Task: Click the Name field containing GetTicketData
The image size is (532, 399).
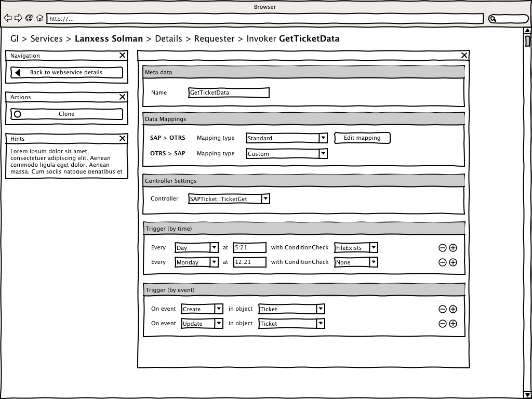Action: point(229,92)
